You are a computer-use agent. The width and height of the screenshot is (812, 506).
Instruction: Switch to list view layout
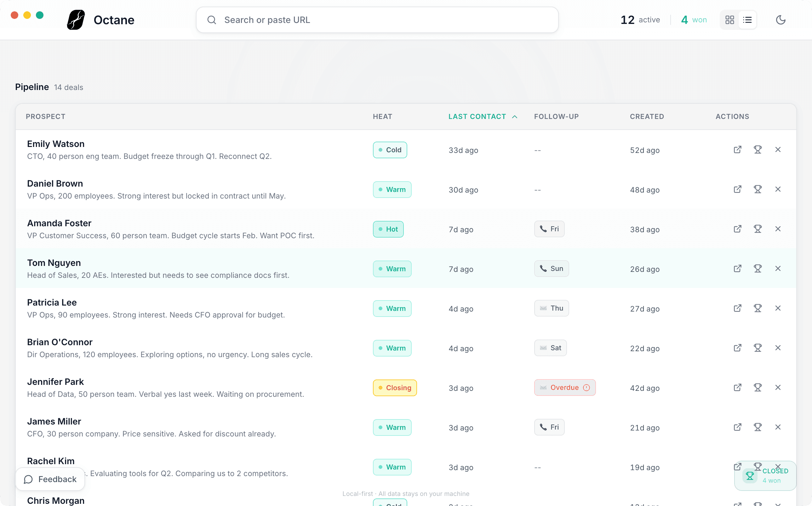[747, 20]
